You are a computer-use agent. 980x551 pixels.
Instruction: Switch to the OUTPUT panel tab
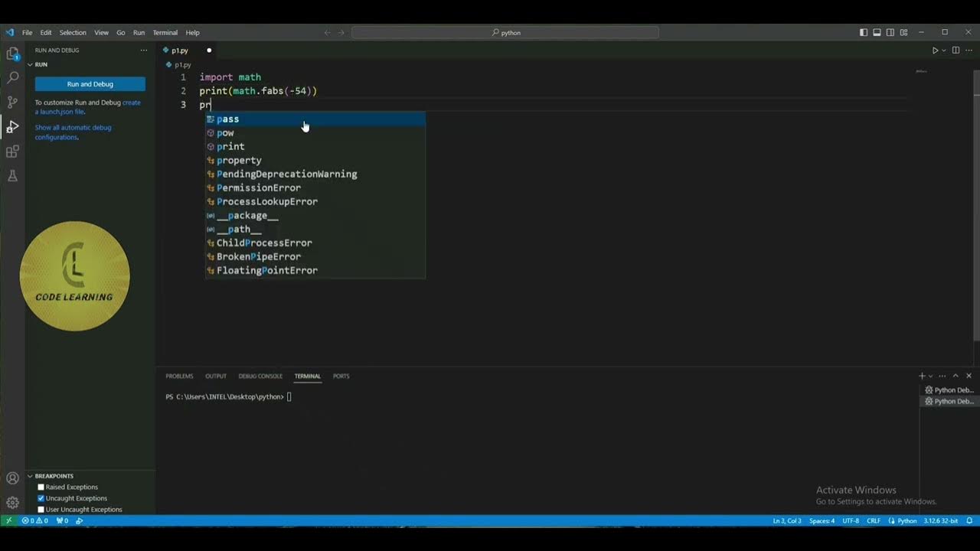pyautogui.click(x=216, y=376)
